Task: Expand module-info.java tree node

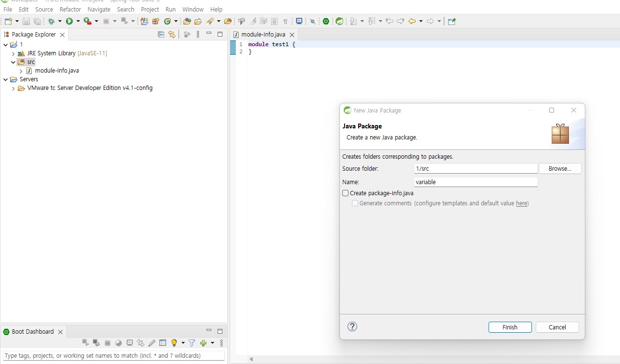Action: pos(21,71)
